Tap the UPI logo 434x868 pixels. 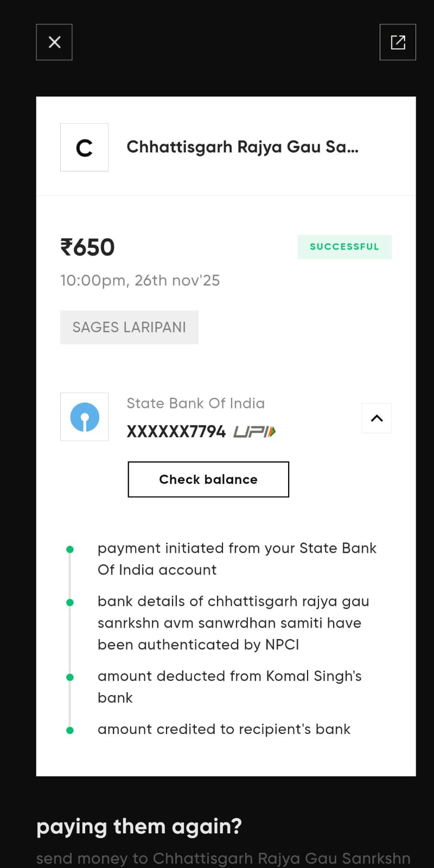(x=254, y=432)
